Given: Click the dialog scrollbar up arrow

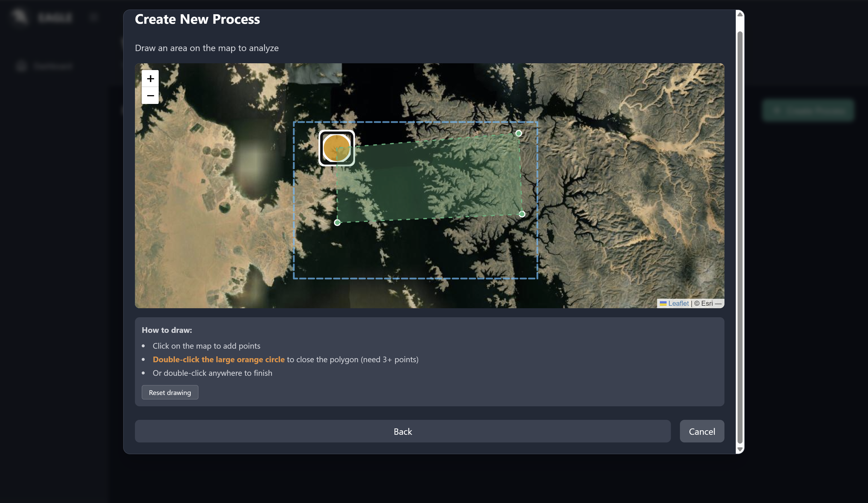Looking at the screenshot, I should [x=740, y=14].
